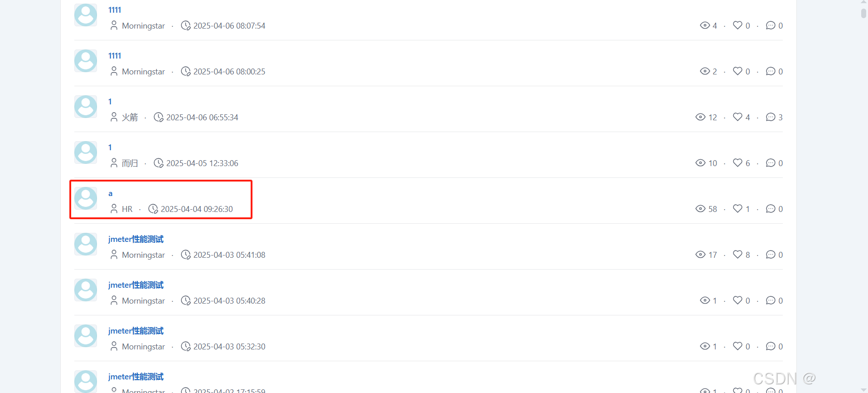Screen dimensions: 868x393
Task: Click the eye icon showing 12 views
Action: [700, 117]
